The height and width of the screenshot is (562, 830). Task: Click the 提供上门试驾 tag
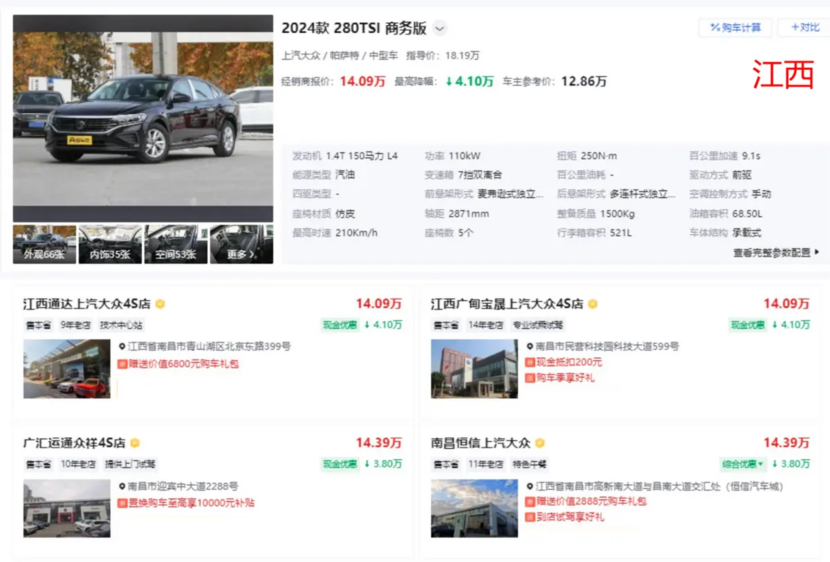(x=130, y=464)
